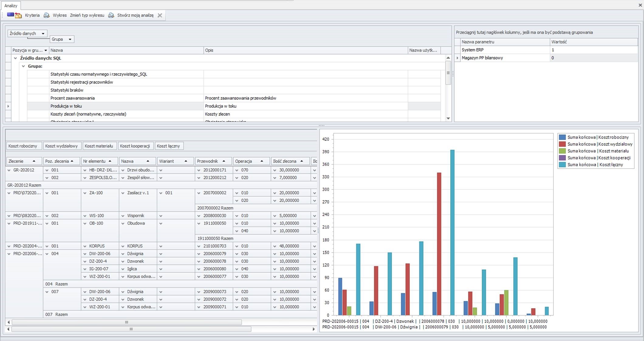Screen dimensions: 644x341
Task: Click the Zmień typ wykresu button
Action: click(x=87, y=15)
